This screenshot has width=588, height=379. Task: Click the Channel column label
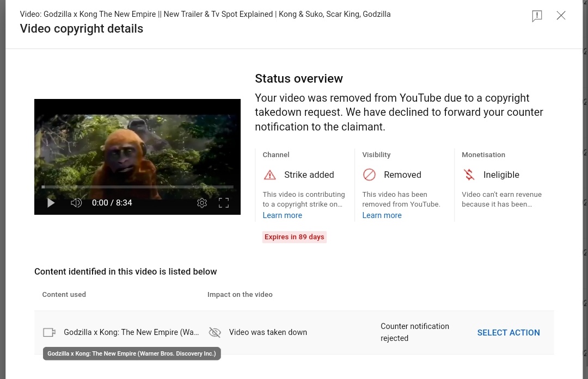[276, 154]
